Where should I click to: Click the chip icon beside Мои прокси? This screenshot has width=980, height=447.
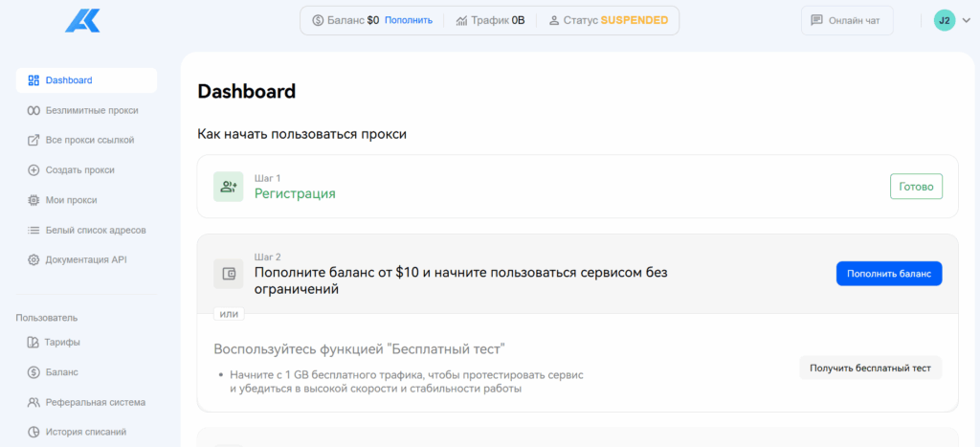33,200
